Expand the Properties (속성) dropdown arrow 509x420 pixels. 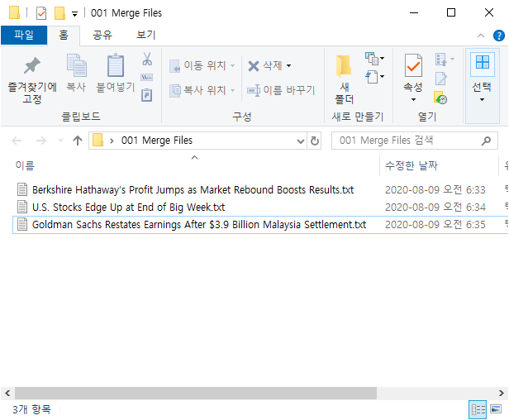[x=413, y=99]
